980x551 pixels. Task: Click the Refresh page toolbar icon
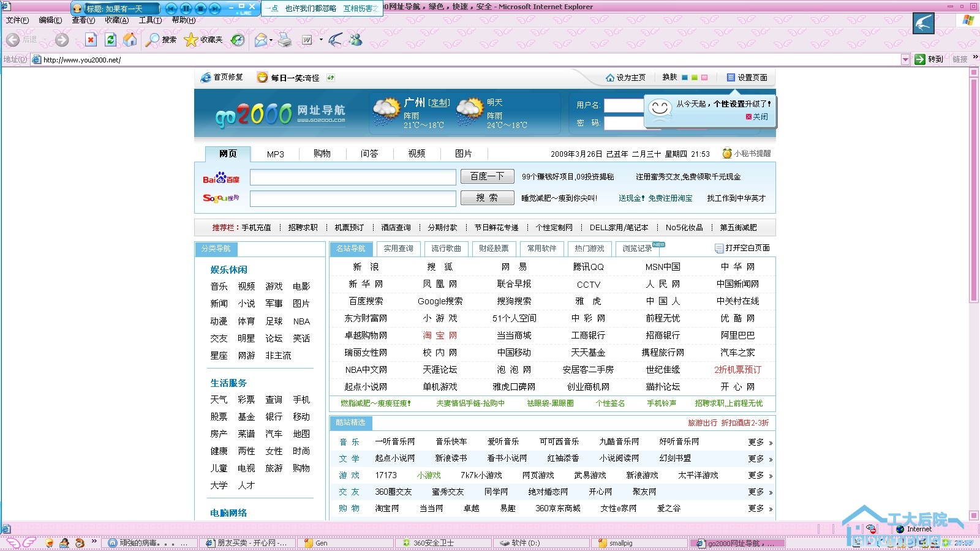tap(110, 40)
